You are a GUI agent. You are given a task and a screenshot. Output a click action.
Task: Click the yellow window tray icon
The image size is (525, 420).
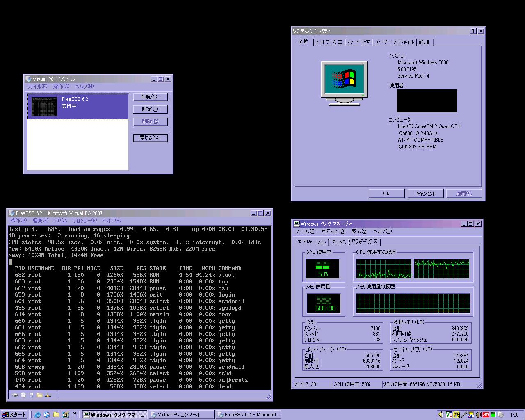point(471,415)
